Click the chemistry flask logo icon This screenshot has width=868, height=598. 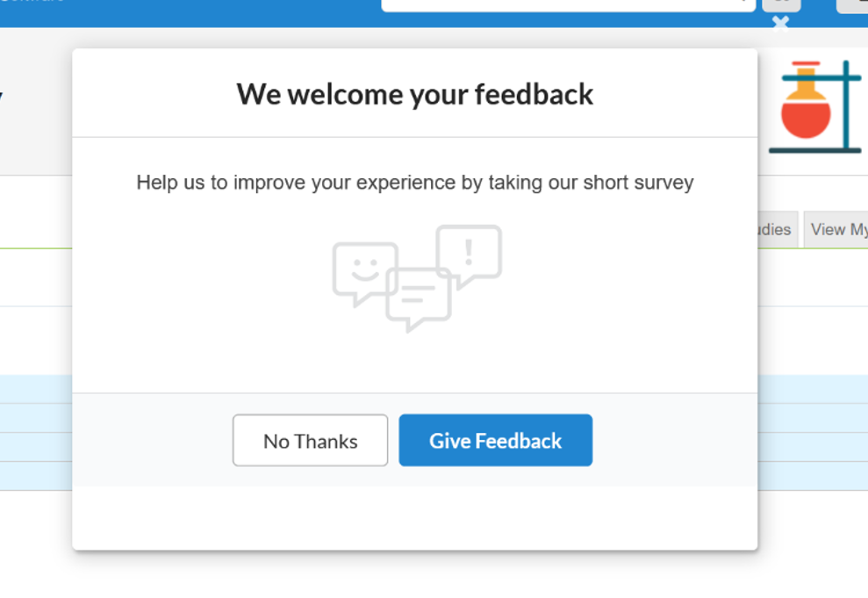tap(813, 106)
